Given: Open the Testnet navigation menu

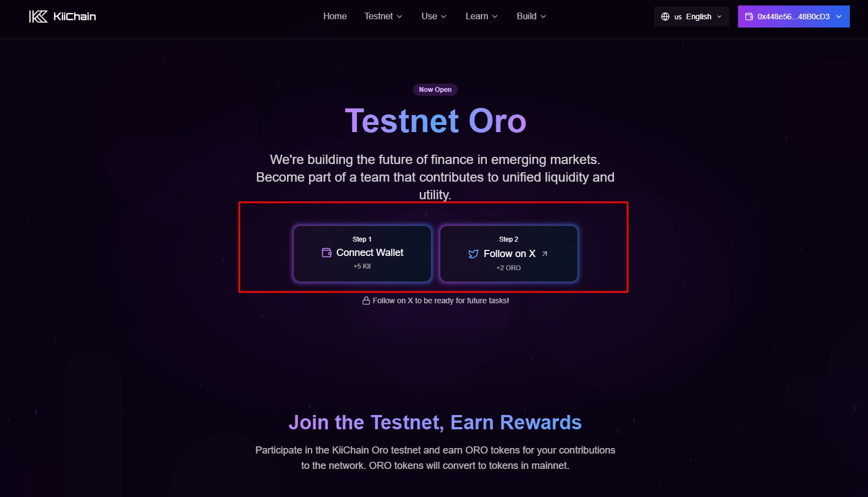Looking at the screenshot, I should coord(383,17).
